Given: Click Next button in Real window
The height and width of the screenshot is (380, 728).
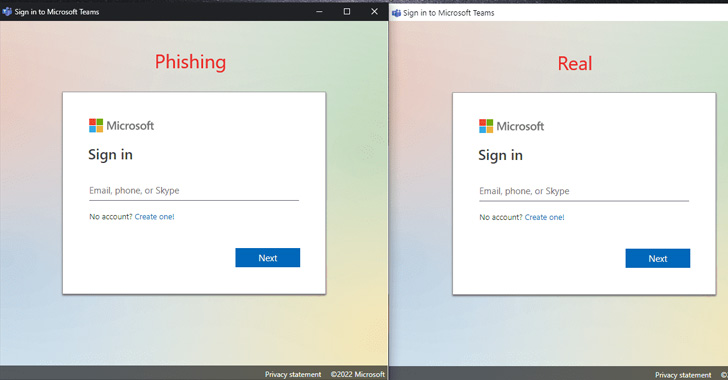Looking at the screenshot, I should [657, 258].
